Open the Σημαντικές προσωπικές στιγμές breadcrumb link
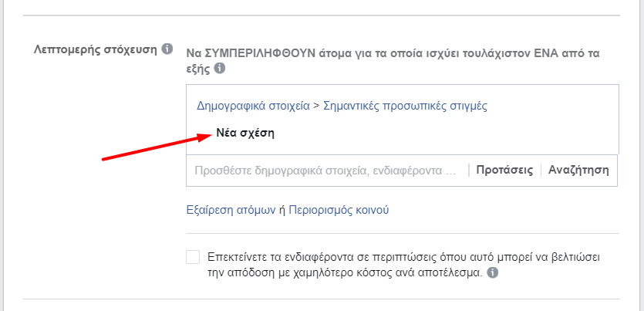 pos(405,106)
